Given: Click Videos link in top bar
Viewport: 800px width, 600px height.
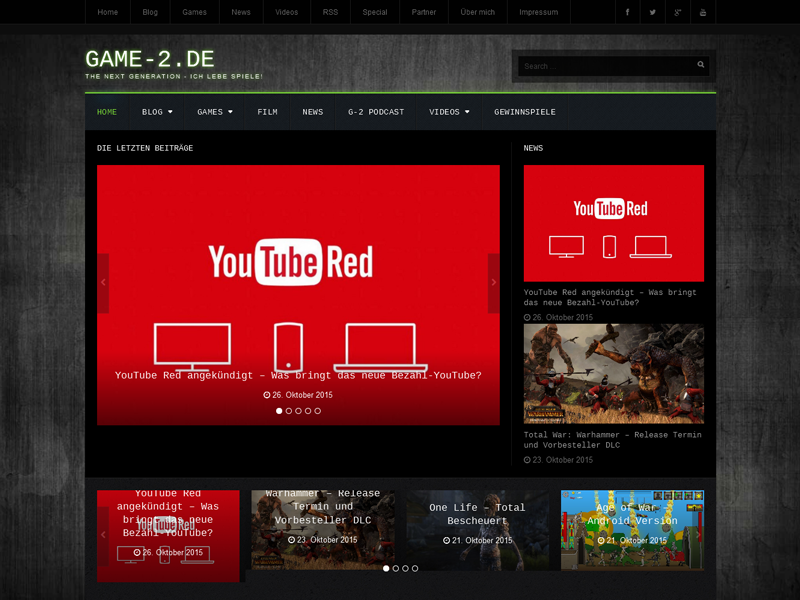Looking at the screenshot, I should [287, 12].
